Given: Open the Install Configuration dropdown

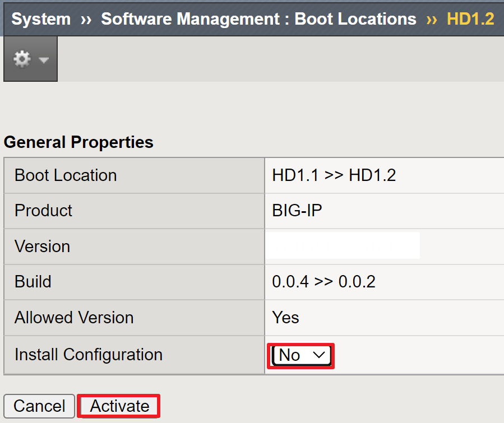Looking at the screenshot, I should (x=301, y=355).
